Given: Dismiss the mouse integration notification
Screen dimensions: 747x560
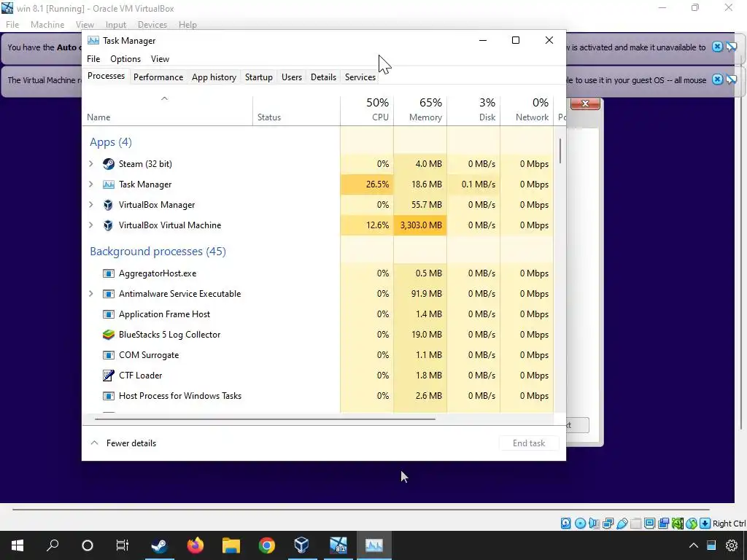Looking at the screenshot, I should [717, 79].
